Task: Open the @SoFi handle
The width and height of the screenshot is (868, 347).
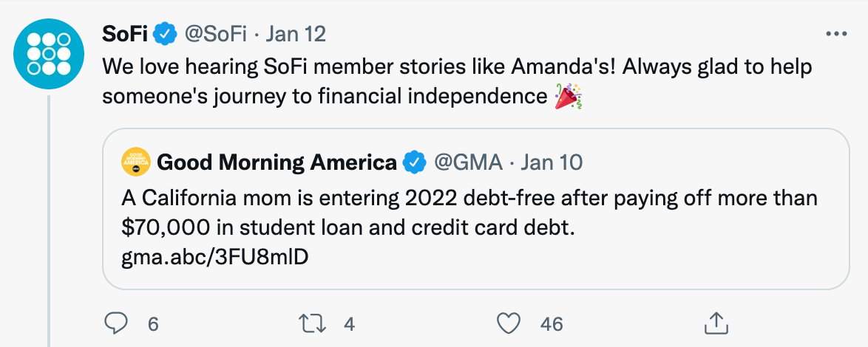Action: [215, 34]
